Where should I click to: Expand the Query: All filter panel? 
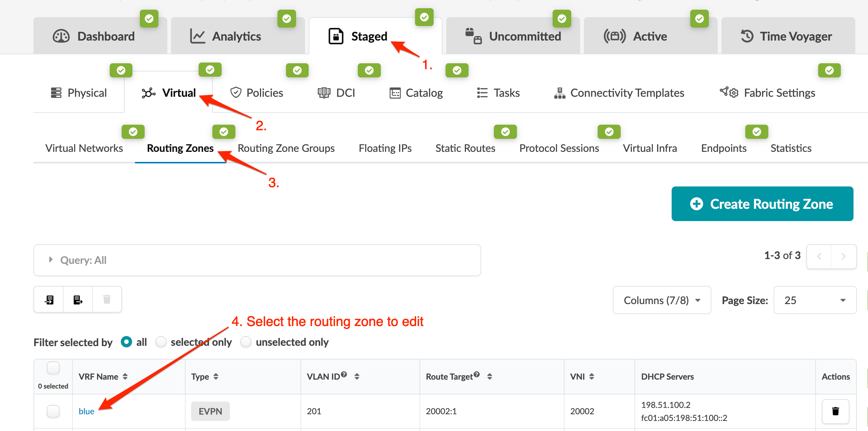tap(51, 260)
